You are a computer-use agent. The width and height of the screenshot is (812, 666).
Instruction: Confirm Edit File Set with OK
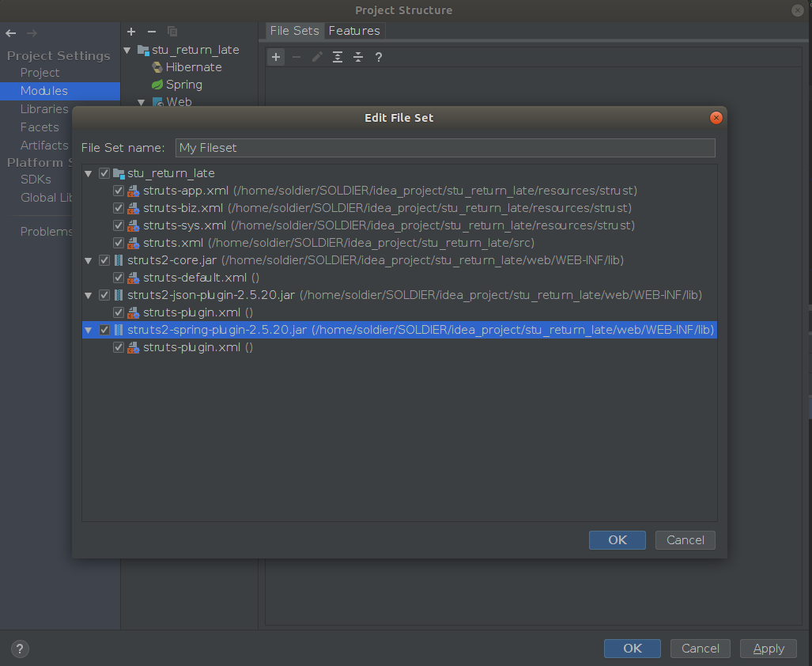coord(617,540)
